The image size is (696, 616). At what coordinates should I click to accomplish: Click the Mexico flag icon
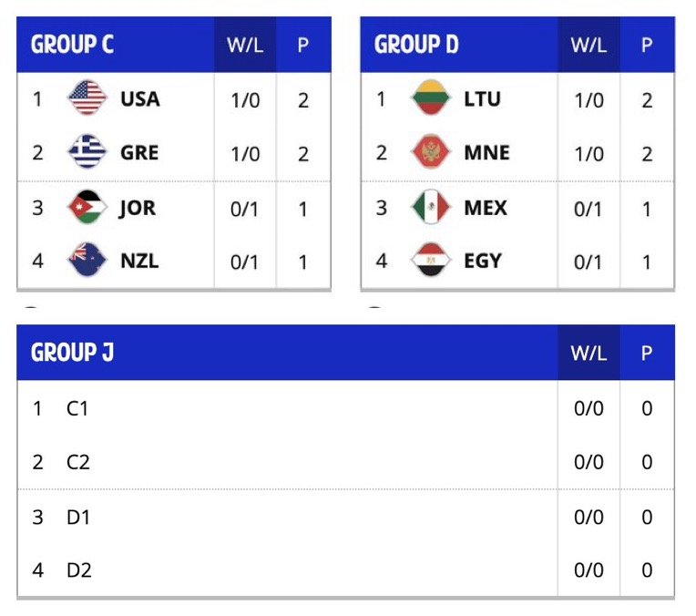(431, 207)
